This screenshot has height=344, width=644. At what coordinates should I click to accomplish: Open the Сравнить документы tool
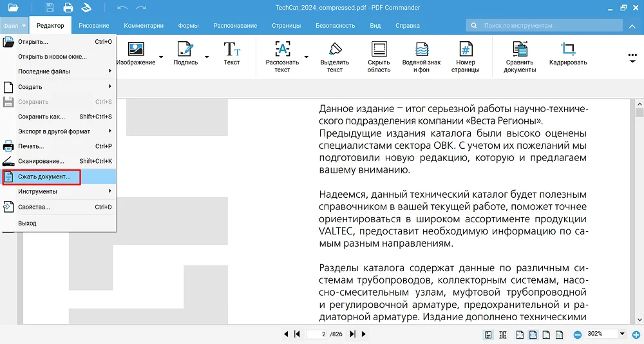tap(520, 50)
